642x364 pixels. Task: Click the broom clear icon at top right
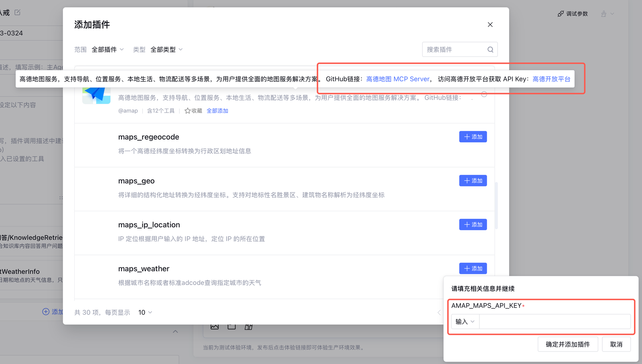pos(603,14)
